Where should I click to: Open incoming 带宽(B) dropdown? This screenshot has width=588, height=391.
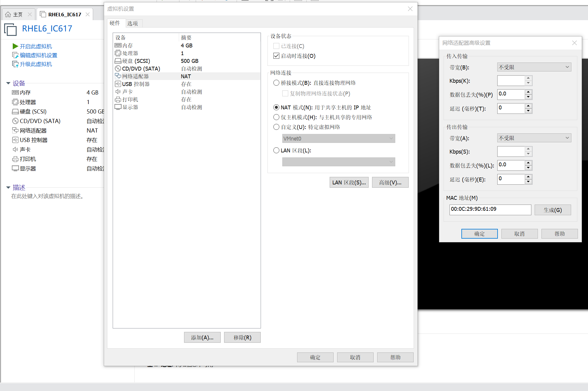(x=534, y=67)
